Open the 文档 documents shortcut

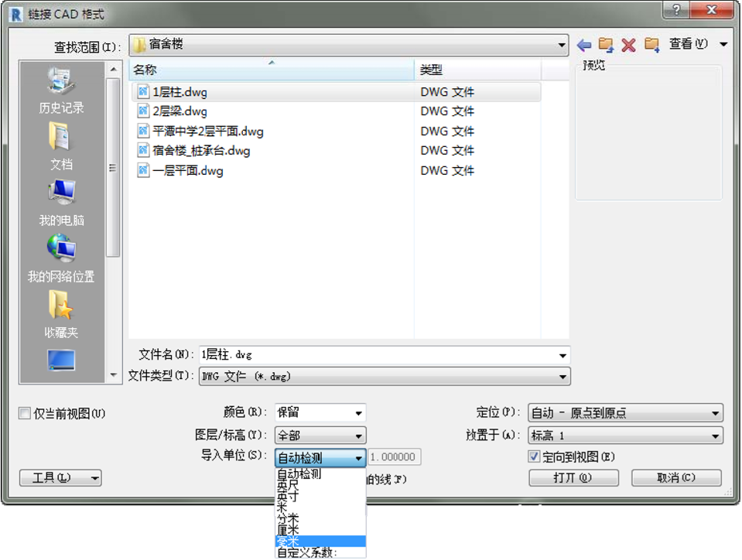click(62, 147)
